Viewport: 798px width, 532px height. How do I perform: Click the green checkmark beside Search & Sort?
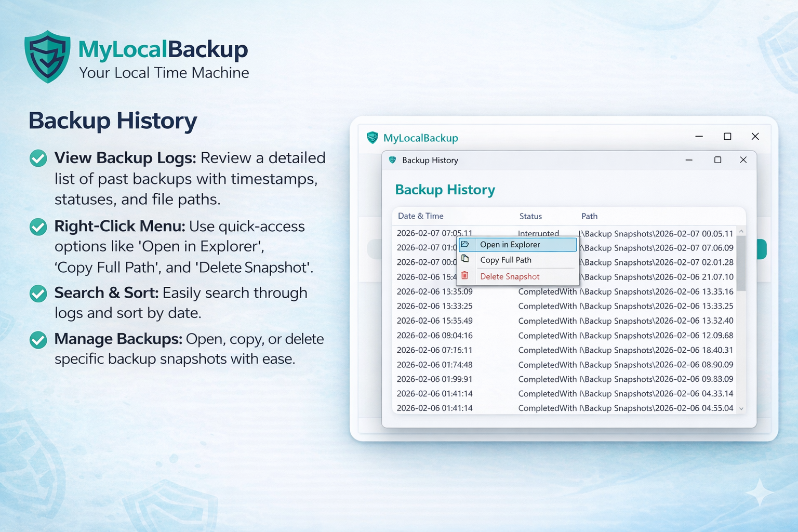[38, 293]
